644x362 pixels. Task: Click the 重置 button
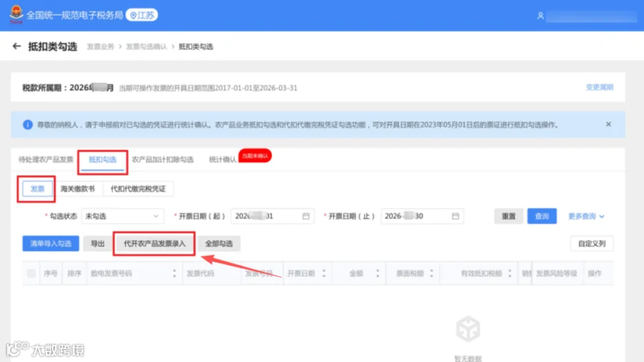(509, 216)
